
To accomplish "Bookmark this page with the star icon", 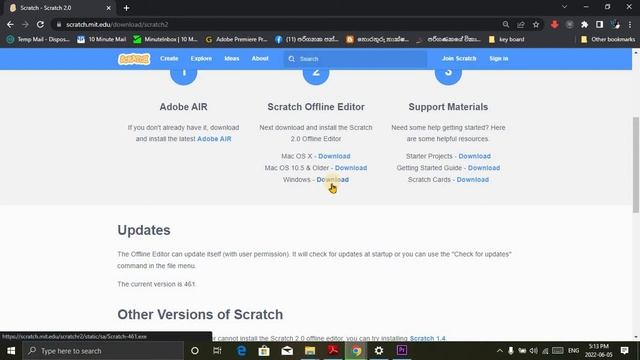I will (x=536, y=24).
